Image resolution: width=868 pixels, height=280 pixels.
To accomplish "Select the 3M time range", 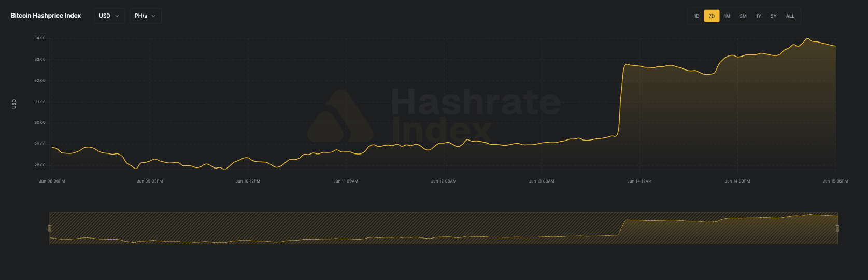I will click(743, 16).
